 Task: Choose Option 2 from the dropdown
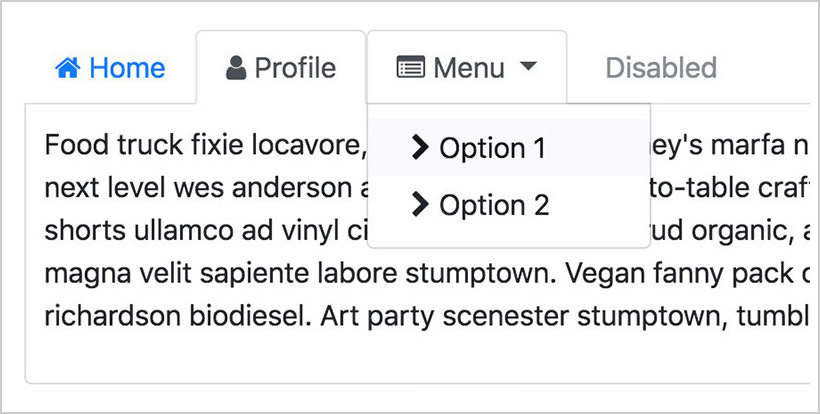tap(494, 205)
